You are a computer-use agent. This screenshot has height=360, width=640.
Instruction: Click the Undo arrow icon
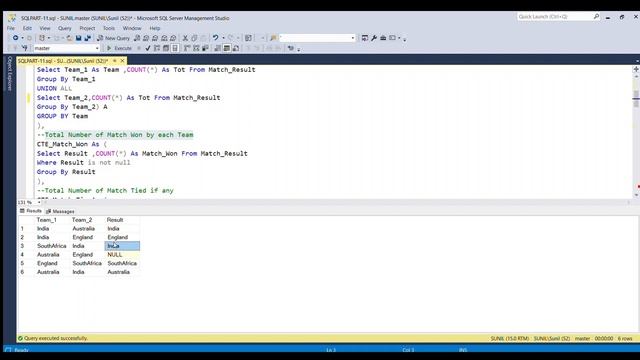tap(216, 38)
